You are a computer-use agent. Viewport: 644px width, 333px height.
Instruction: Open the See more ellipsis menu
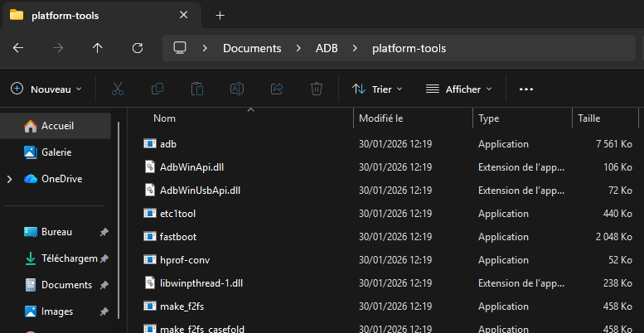click(526, 89)
